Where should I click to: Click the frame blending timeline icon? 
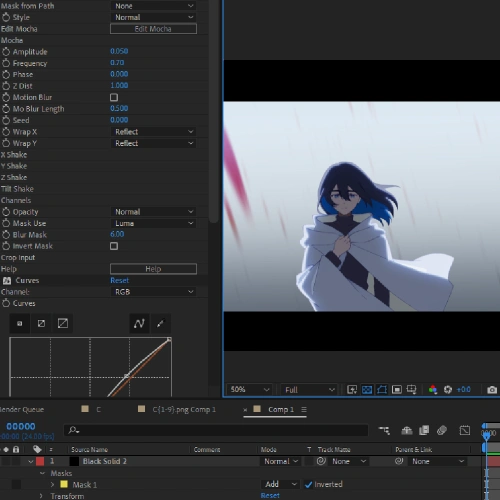424,430
